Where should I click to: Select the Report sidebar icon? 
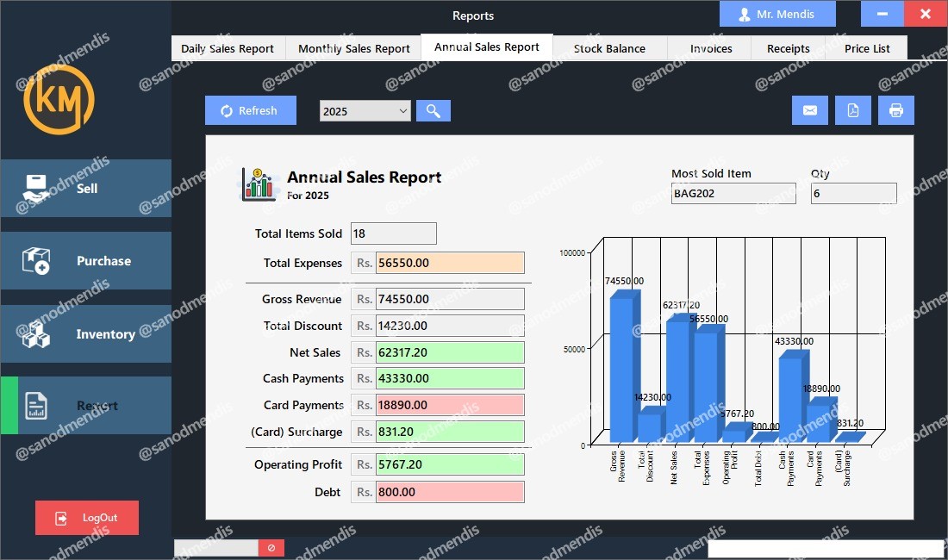[86, 405]
